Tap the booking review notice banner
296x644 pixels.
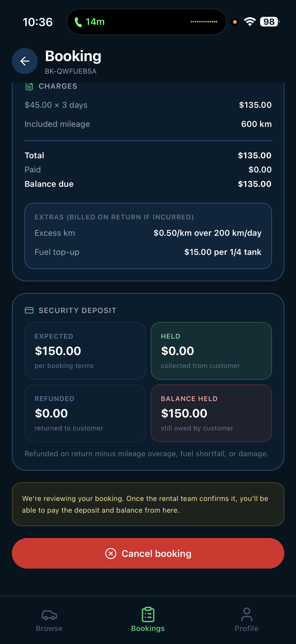148,504
